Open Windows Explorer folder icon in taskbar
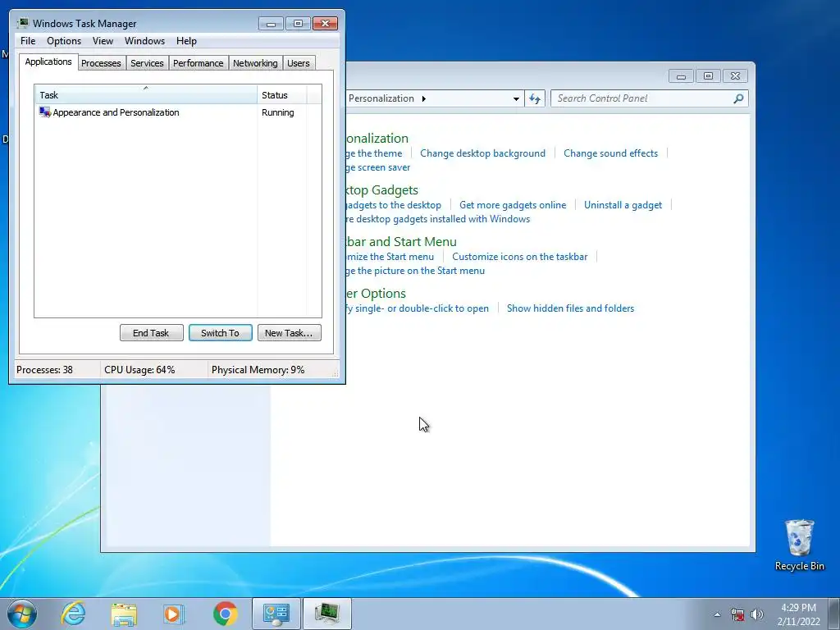This screenshot has height=630, width=840. (124, 614)
